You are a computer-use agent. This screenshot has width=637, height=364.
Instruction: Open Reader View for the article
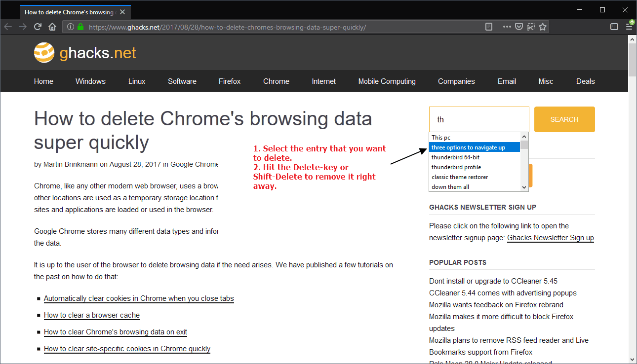click(x=489, y=27)
